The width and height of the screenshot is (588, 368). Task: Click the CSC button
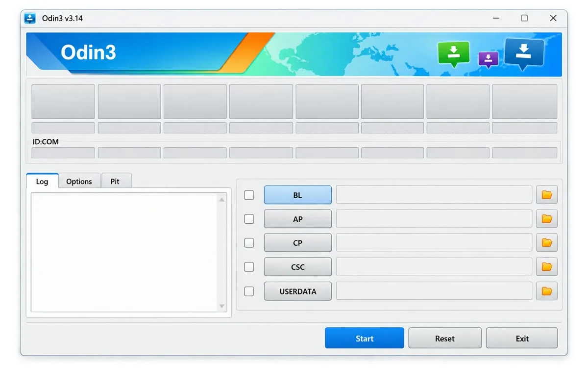pyautogui.click(x=298, y=267)
